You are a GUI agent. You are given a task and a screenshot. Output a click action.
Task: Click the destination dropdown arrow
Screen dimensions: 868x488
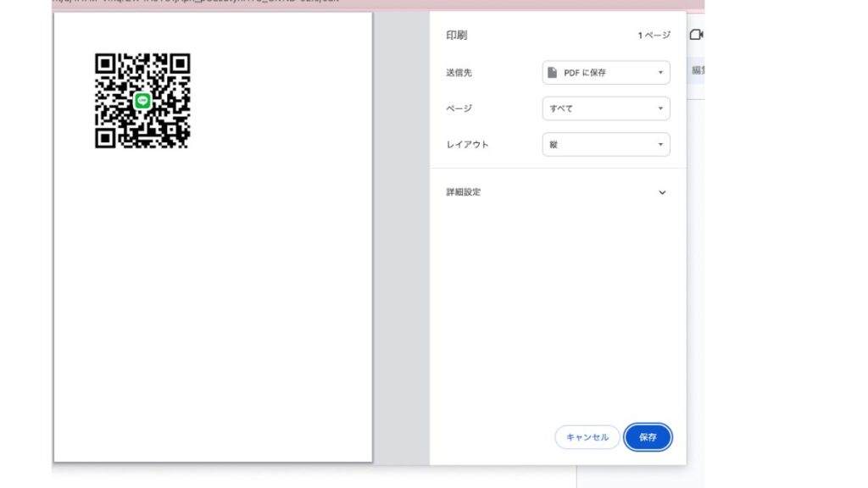coord(659,73)
